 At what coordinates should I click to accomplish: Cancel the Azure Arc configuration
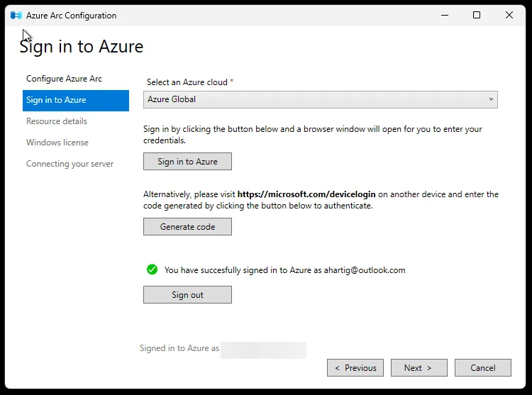click(483, 368)
